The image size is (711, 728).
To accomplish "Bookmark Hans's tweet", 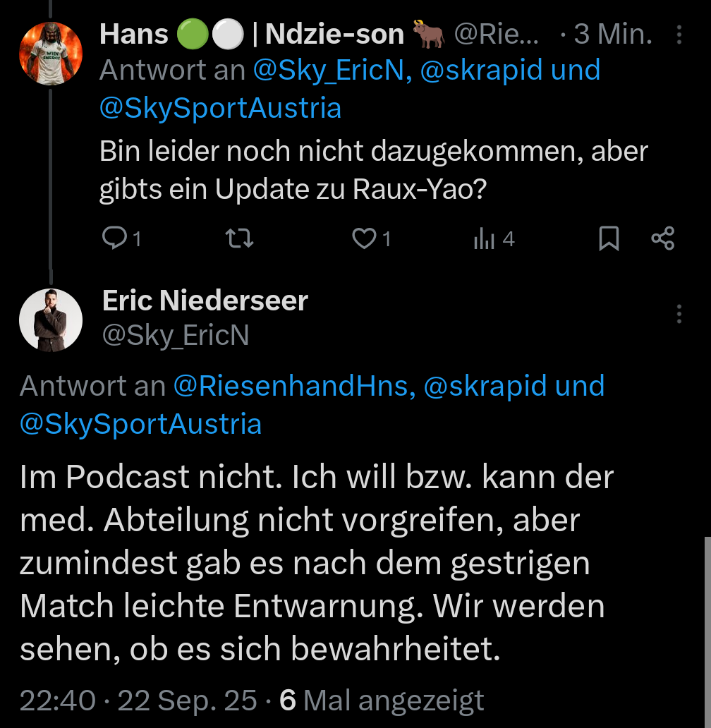I will click(x=608, y=240).
